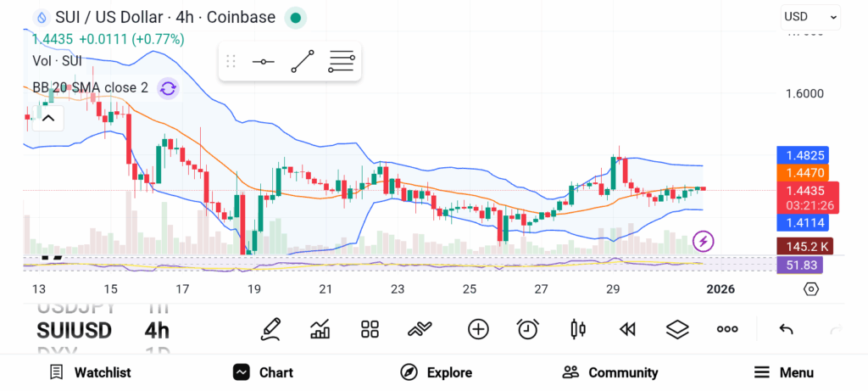Open chart settings hexagon icon
Viewport: 868px width, 391px height.
pyautogui.click(x=811, y=289)
